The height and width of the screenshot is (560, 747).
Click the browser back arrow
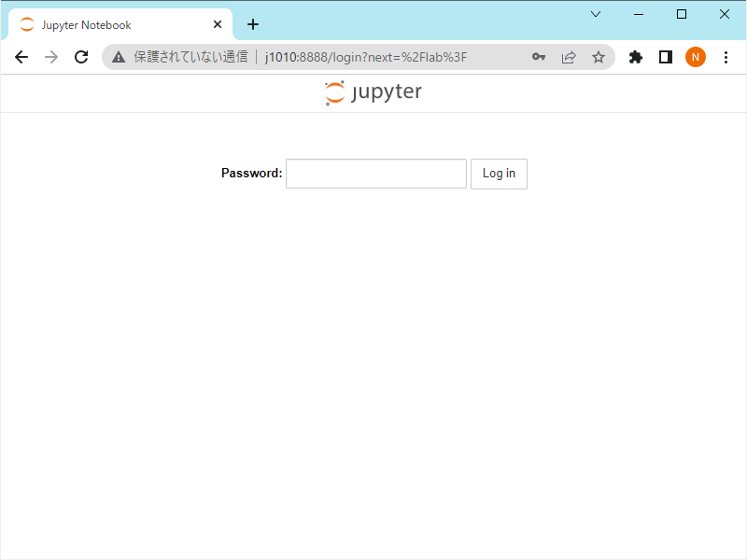[21, 57]
